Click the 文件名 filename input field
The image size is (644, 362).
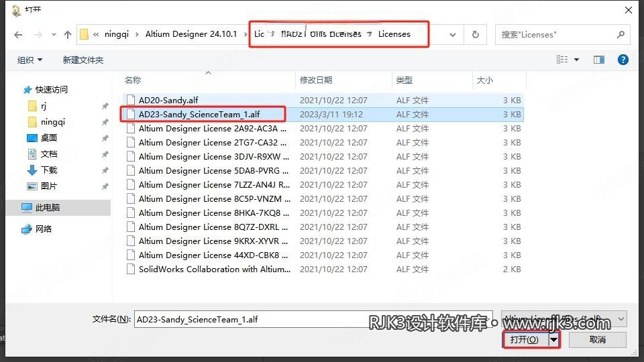[x=313, y=319]
